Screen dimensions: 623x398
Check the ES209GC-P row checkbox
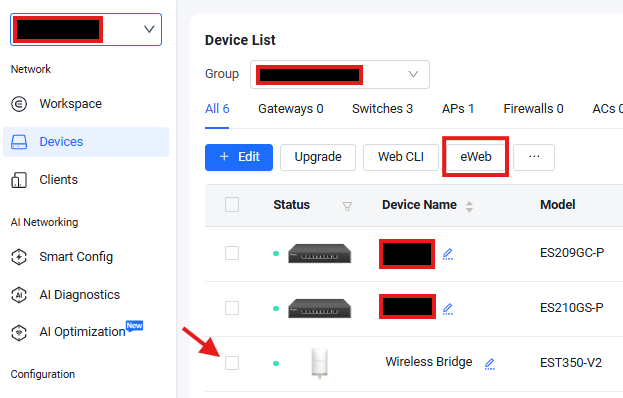point(232,253)
